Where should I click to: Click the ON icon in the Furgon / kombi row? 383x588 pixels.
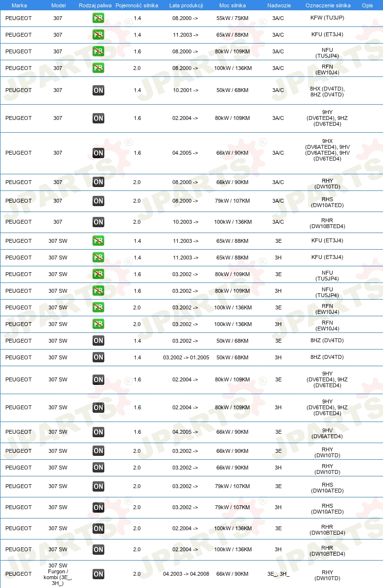click(98, 574)
